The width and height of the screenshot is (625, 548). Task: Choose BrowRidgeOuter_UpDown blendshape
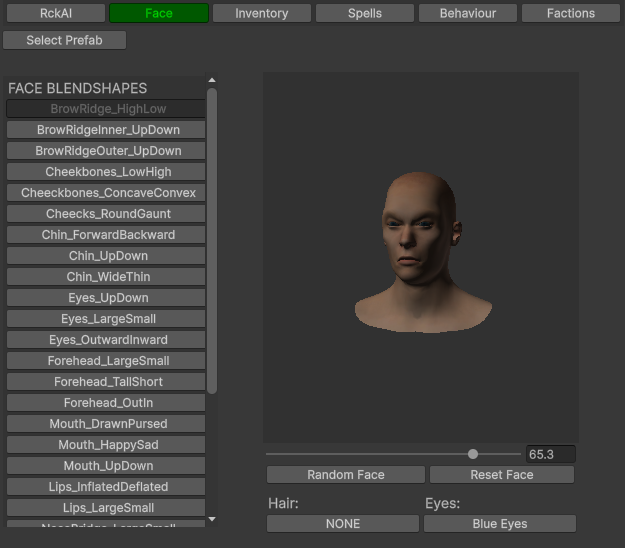pyautogui.click(x=106, y=151)
